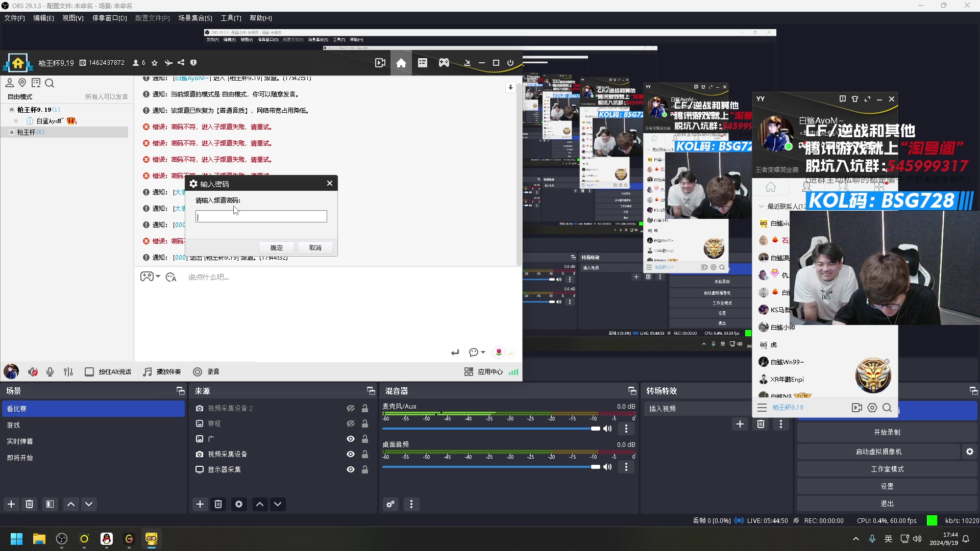Expand the emoji dropdown arrow in chat input

point(158,277)
